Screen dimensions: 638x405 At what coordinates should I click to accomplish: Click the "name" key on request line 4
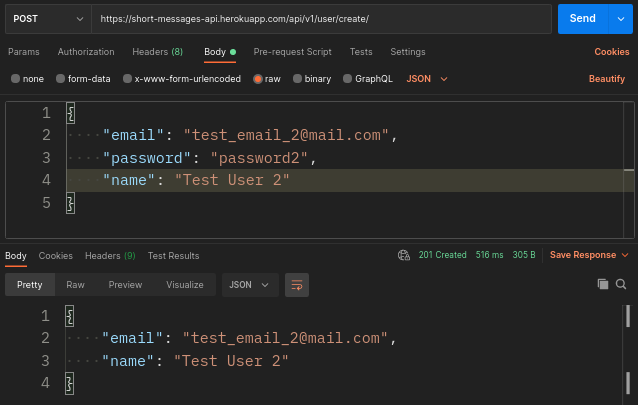pos(129,180)
